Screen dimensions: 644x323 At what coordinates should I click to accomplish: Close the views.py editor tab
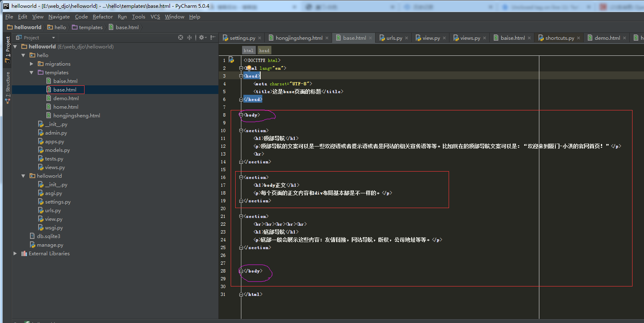coord(484,38)
